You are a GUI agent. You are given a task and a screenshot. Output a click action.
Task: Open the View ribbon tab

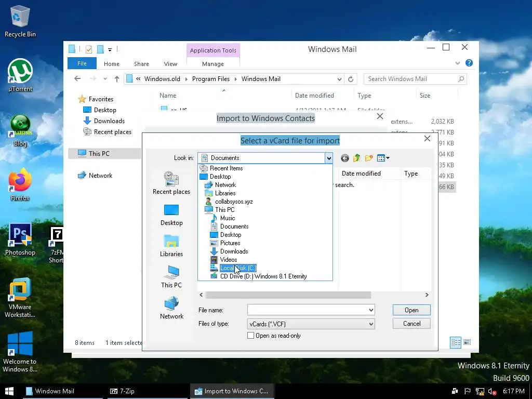pyautogui.click(x=170, y=64)
